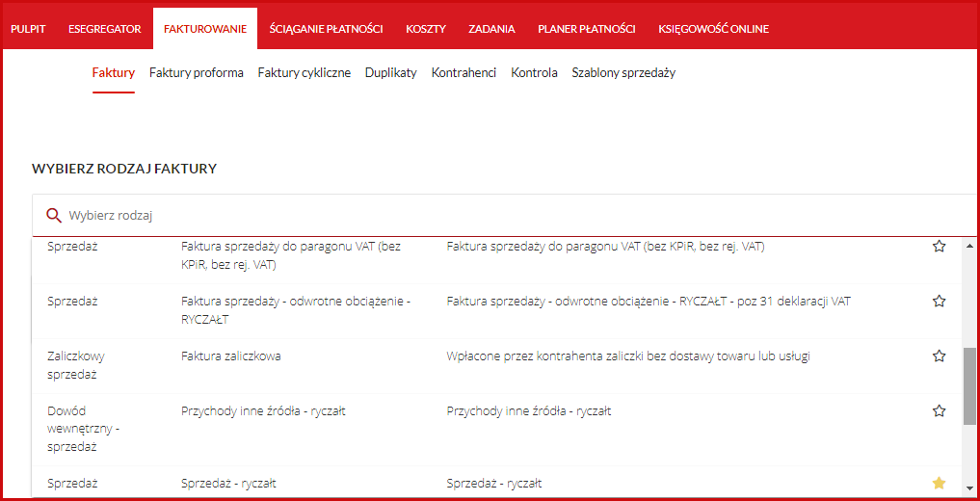
Task: Open Szablony sprzedaży section
Action: click(x=623, y=73)
